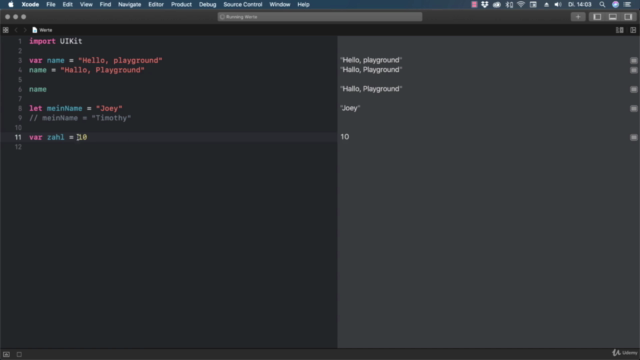This screenshot has height=360, width=640.
Task: Click the pink menu bar app icon
Action: pos(474,4)
